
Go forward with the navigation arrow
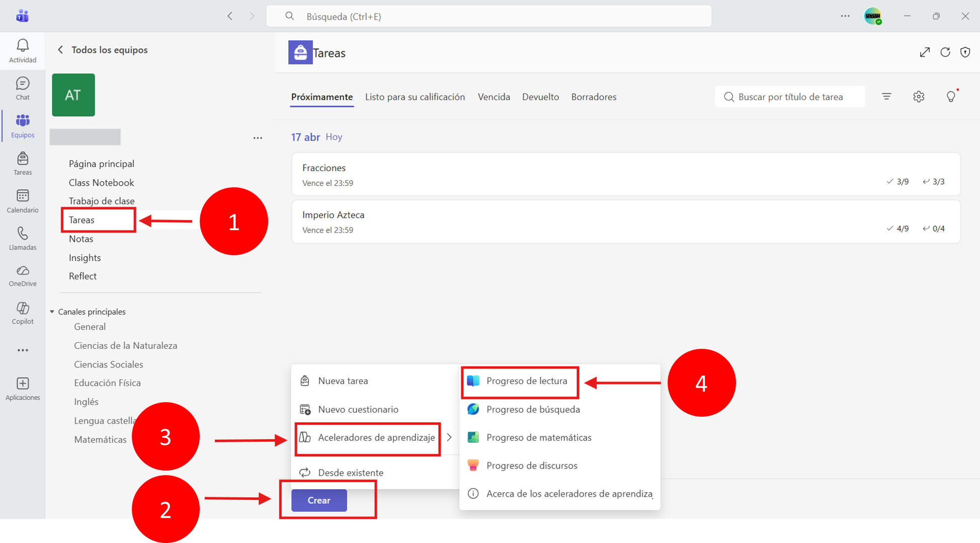tap(252, 16)
